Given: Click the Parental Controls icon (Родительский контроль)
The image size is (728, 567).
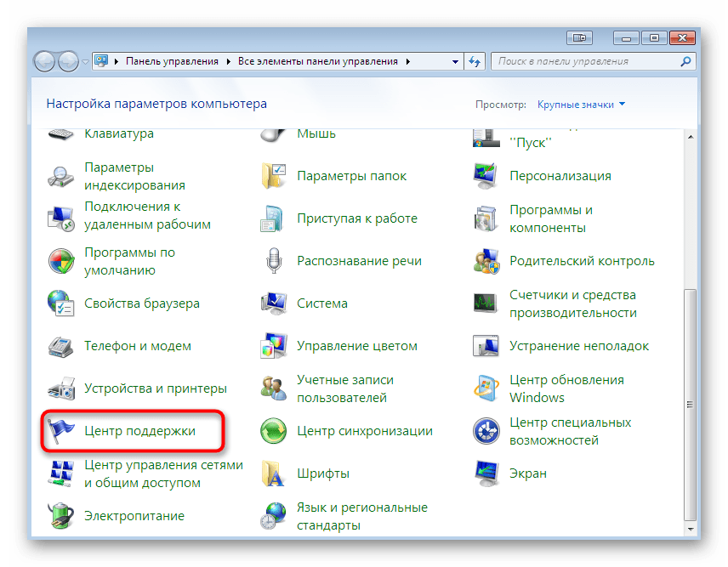Looking at the screenshot, I should click(x=486, y=261).
